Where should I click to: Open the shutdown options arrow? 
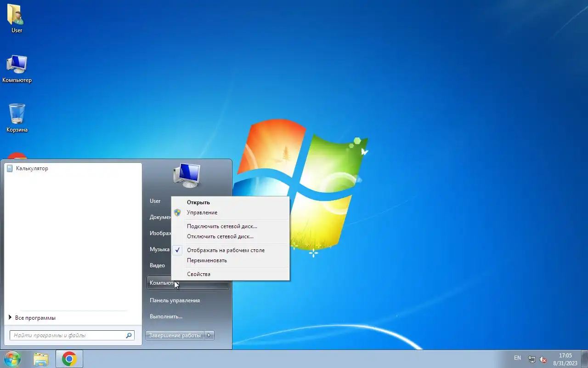pos(209,335)
